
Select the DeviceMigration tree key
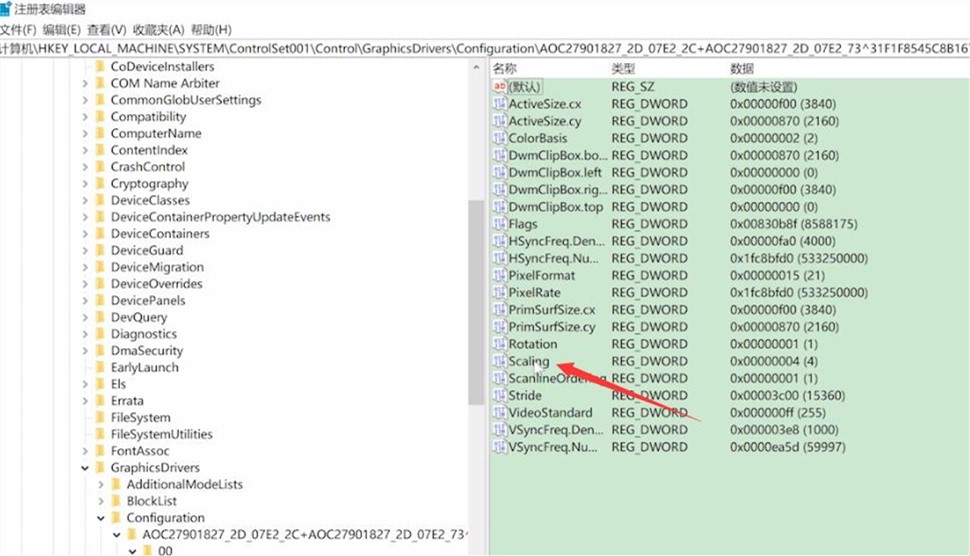[157, 267]
